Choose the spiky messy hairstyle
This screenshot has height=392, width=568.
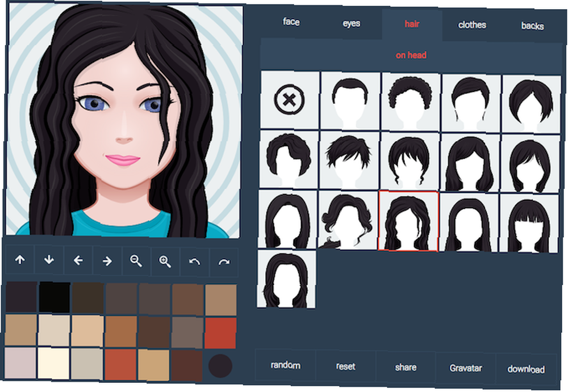tap(349, 161)
